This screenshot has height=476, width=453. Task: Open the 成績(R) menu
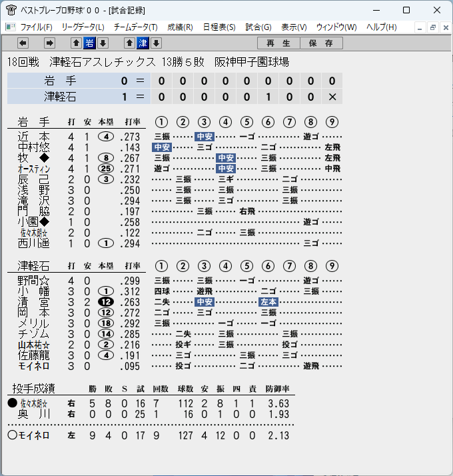pyautogui.click(x=180, y=27)
